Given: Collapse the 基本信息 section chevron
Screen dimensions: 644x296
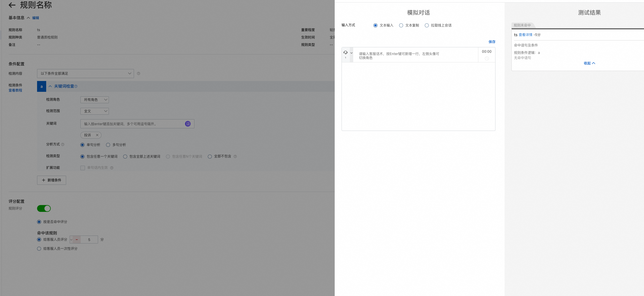Looking at the screenshot, I should [x=28, y=18].
